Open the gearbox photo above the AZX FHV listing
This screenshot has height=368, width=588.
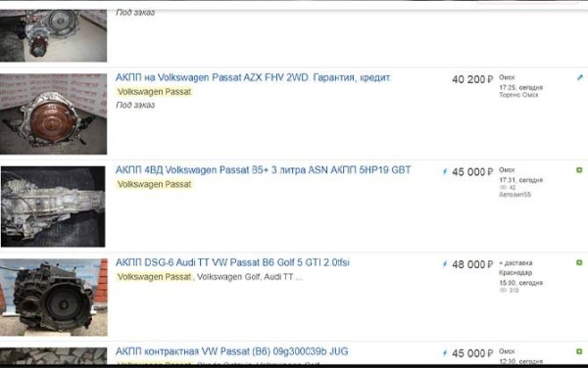click(x=53, y=35)
